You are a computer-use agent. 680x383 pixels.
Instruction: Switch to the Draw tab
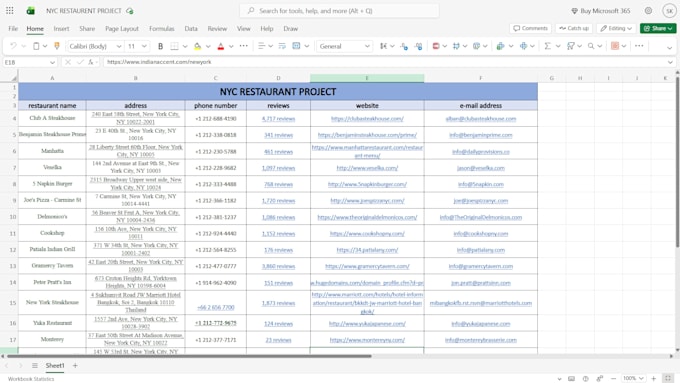[x=291, y=29]
